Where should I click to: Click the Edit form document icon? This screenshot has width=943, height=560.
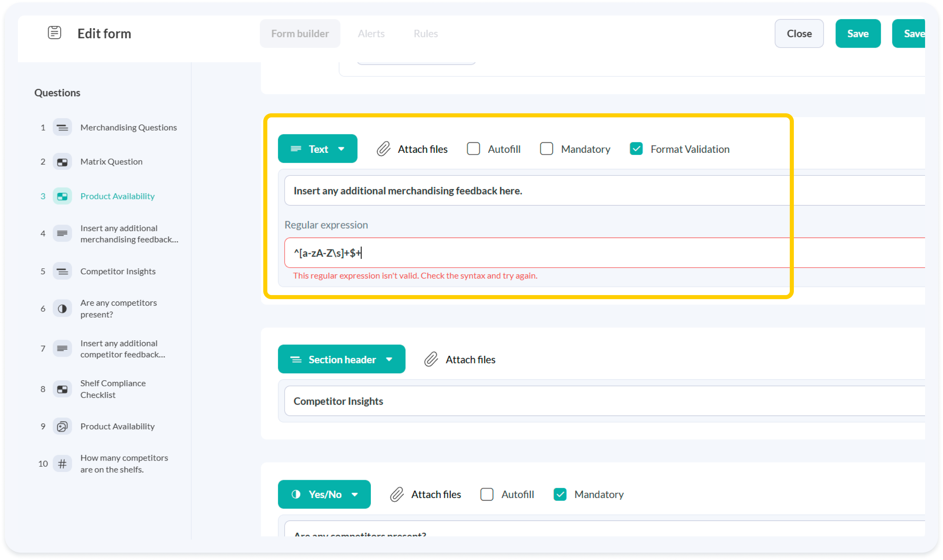click(x=54, y=33)
